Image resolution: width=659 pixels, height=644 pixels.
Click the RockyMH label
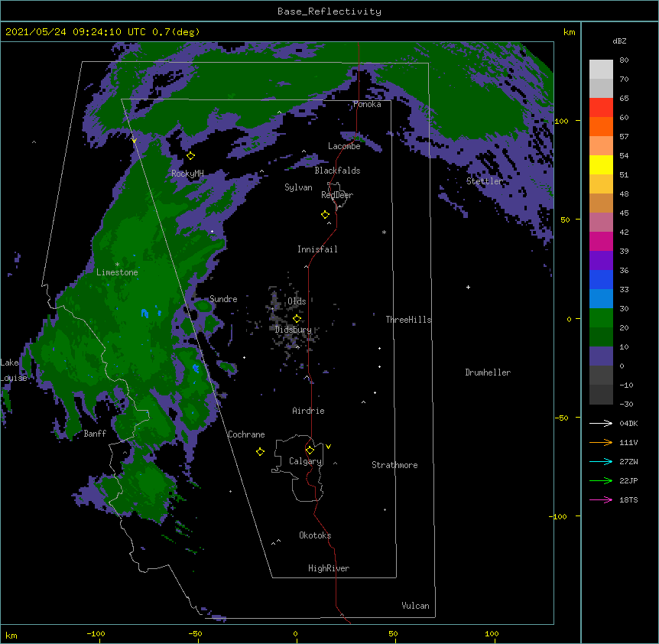point(187,174)
